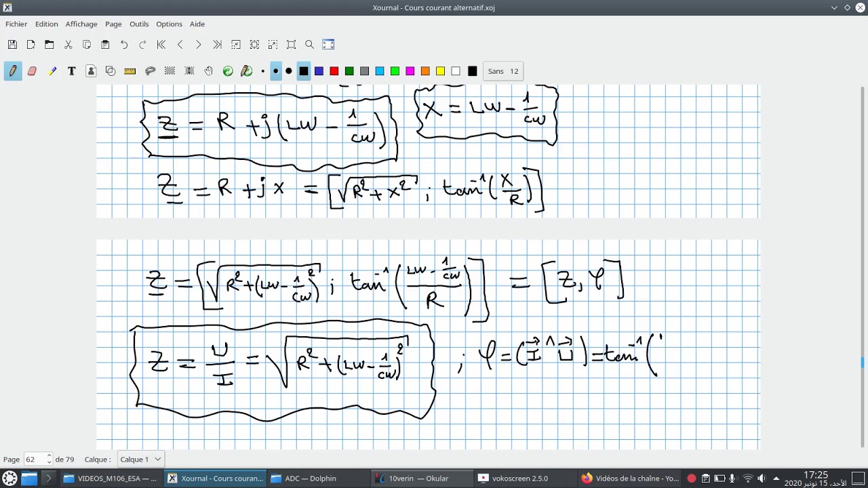
Task: Click the page number input field
Action: (x=35, y=459)
